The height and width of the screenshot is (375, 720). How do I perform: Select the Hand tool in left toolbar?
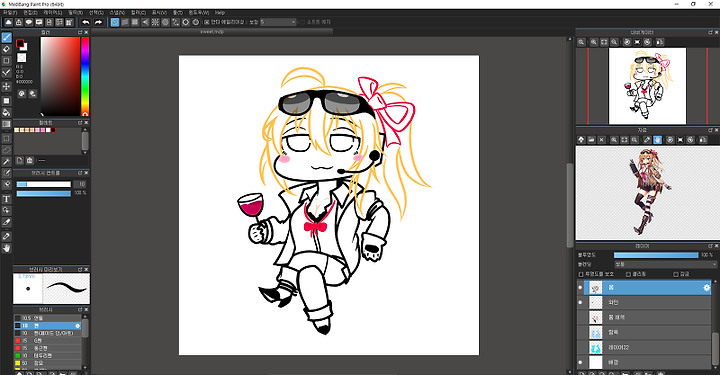point(6,248)
